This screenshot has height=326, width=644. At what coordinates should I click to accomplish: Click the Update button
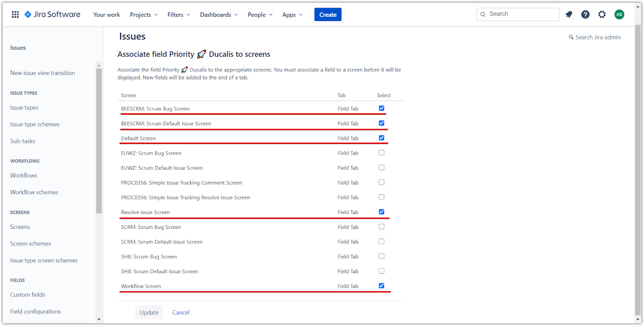[149, 312]
